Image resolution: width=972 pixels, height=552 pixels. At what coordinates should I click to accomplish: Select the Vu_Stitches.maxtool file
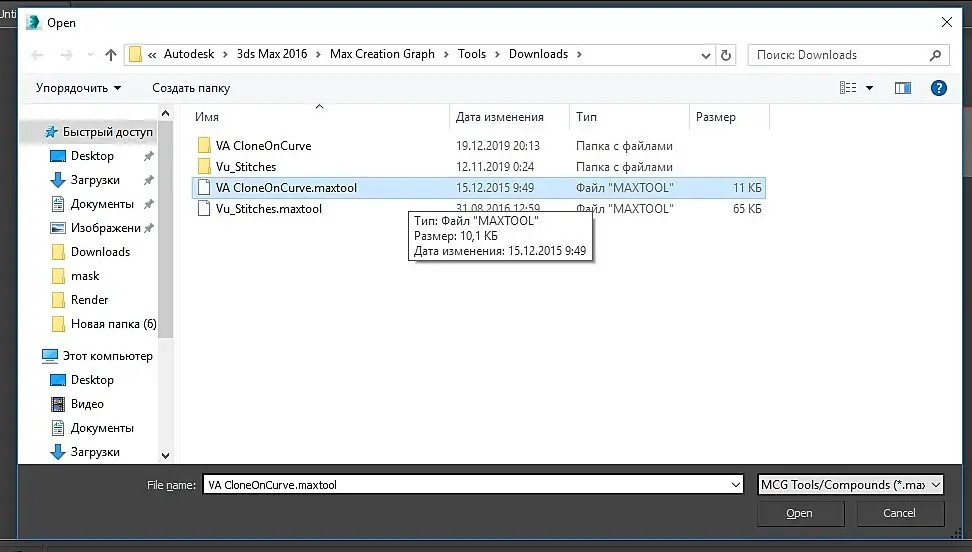(x=268, y=209)
